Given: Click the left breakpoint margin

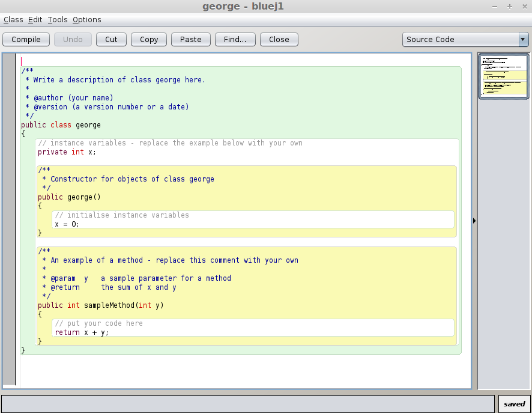Looking at the screenshot, I should (9, 219).
